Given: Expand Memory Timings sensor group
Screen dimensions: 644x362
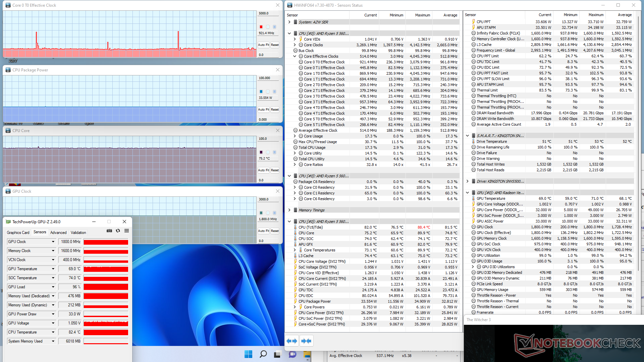Looking at the screenshot, I should point(289,210).
